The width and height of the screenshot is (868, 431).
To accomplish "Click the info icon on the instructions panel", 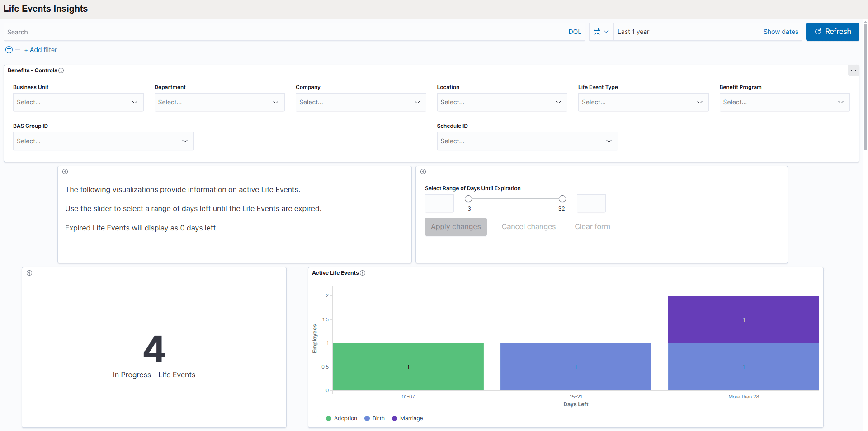I will tap(65, 172).
